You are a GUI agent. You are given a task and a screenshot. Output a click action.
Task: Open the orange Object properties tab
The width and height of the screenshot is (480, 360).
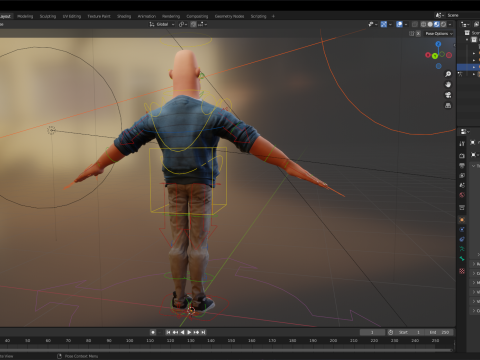click(x=462, y=220)
